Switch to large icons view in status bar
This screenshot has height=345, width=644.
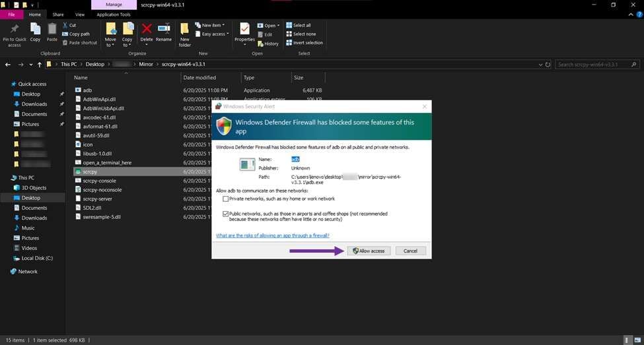(x=637, y=340)
